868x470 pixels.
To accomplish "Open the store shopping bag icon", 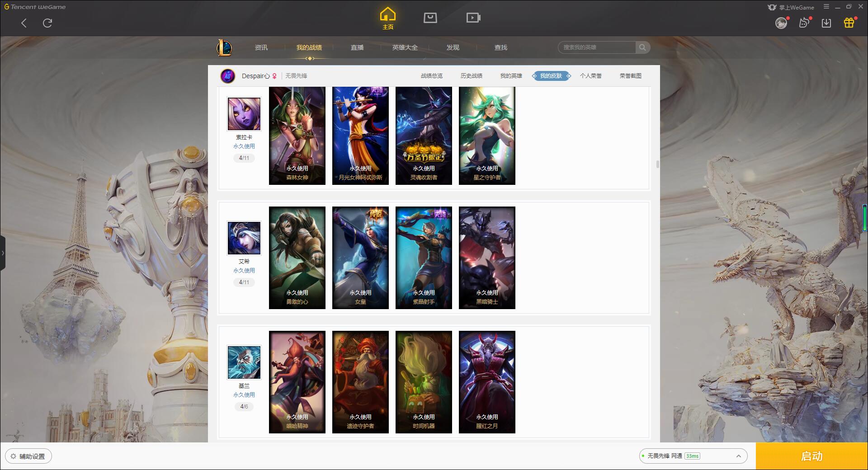I will coord(430,18).
